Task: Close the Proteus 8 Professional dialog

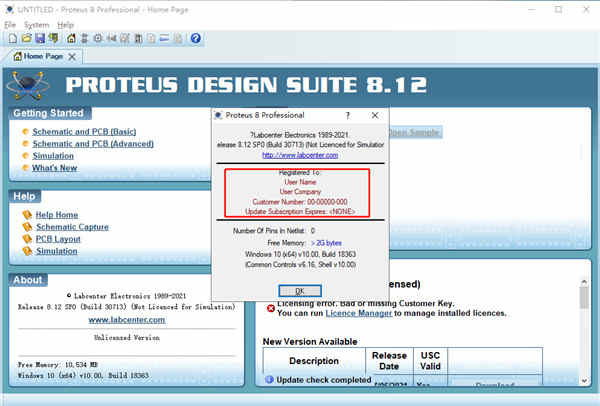Action: pyautogui.click(x=375, y=115)
